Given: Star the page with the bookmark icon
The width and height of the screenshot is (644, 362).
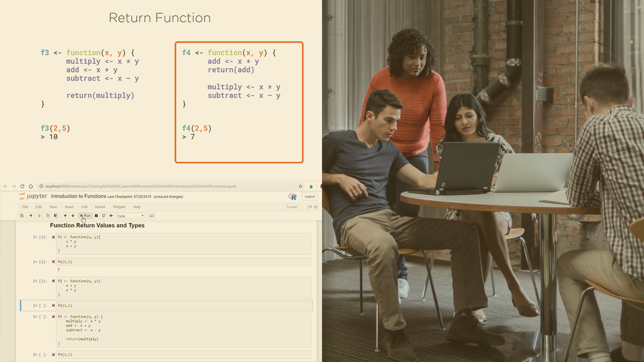Looking at the screenshot, I should [300, 186].
